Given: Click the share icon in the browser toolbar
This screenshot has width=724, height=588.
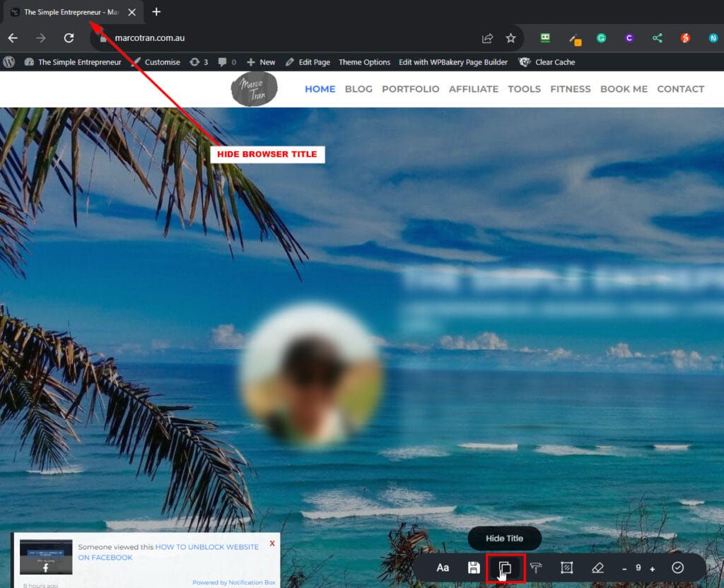Looking at the screenshot, I should click(488, 38).
